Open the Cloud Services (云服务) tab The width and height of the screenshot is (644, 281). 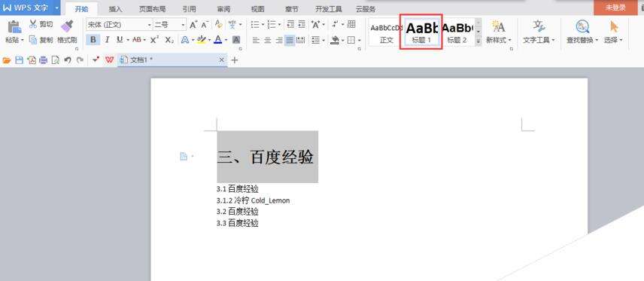366,8
